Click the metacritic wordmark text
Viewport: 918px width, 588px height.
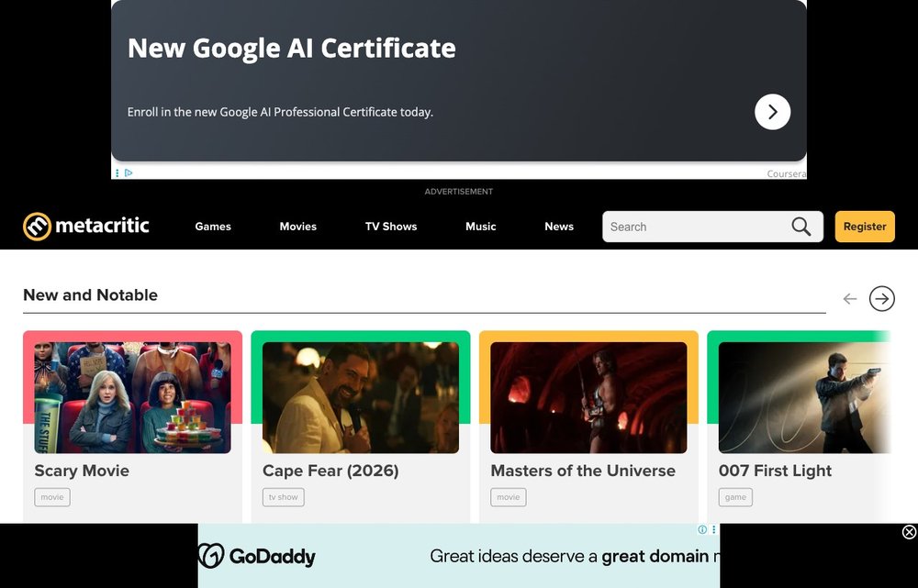[x=103, y=226]
